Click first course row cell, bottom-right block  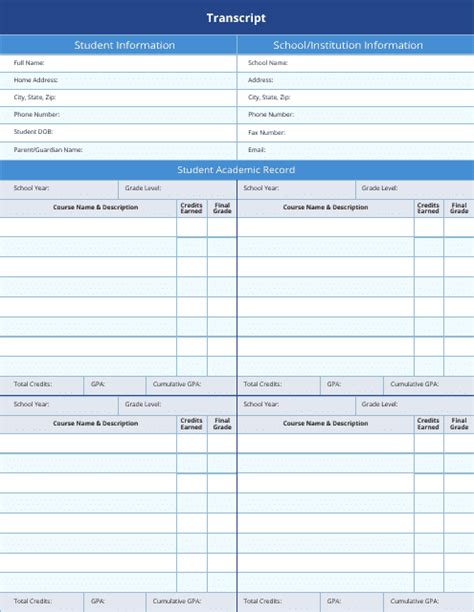tap(325, 443)
